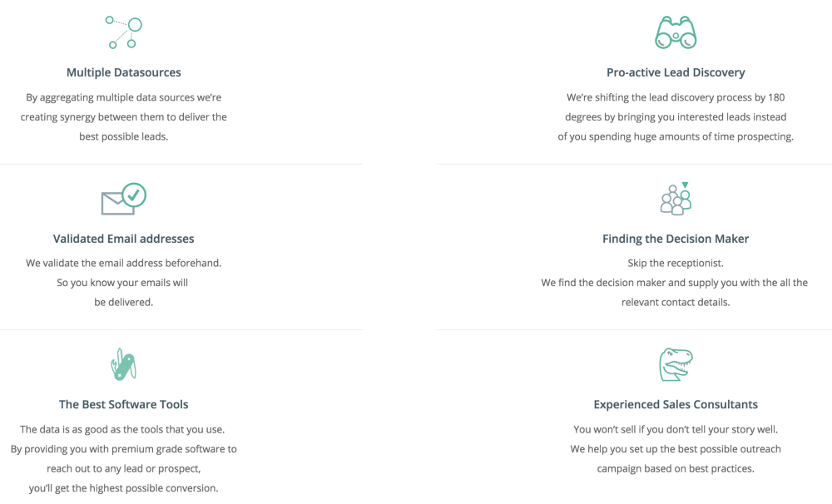Click the Skip the receptionist text
832x504 pixels.
pyautogui.click(x=676, y=263)
